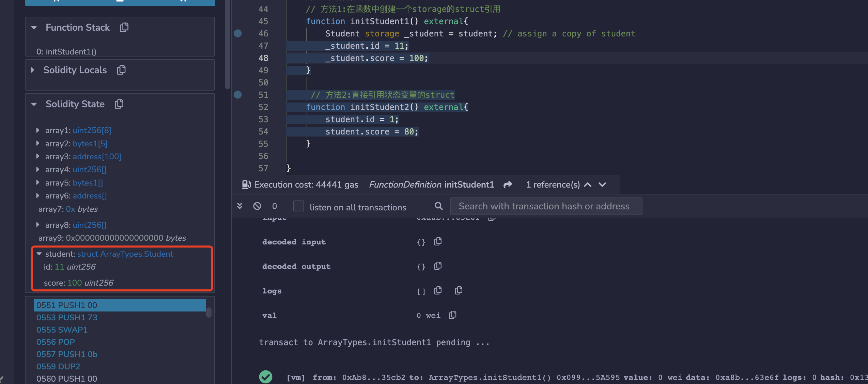Viewport: 868px width, 384px height.
Task: Click the transaction hash search field
Action: (545, 206)
